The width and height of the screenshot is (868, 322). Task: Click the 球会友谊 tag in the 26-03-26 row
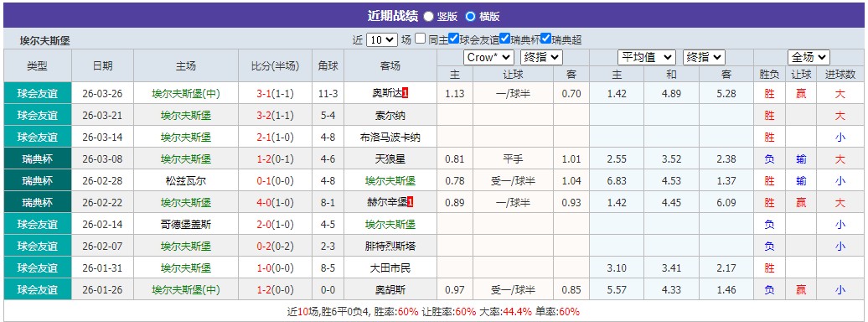point(38,94)
